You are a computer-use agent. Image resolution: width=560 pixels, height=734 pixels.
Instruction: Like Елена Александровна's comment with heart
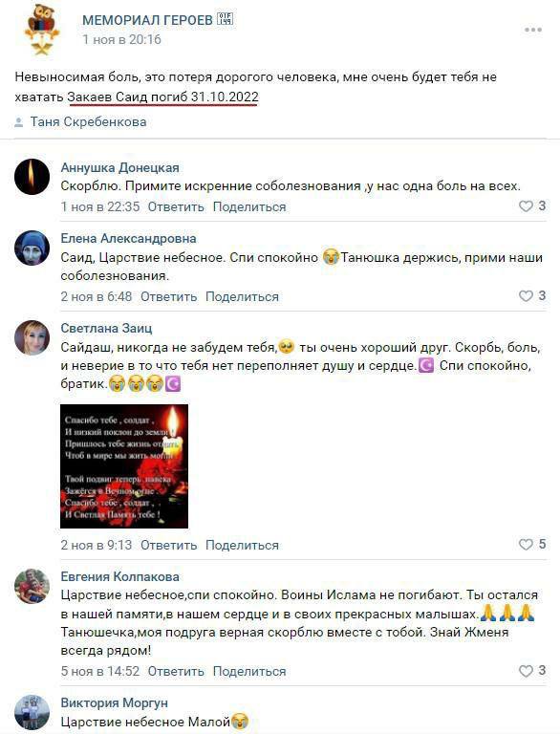[526, 296]
